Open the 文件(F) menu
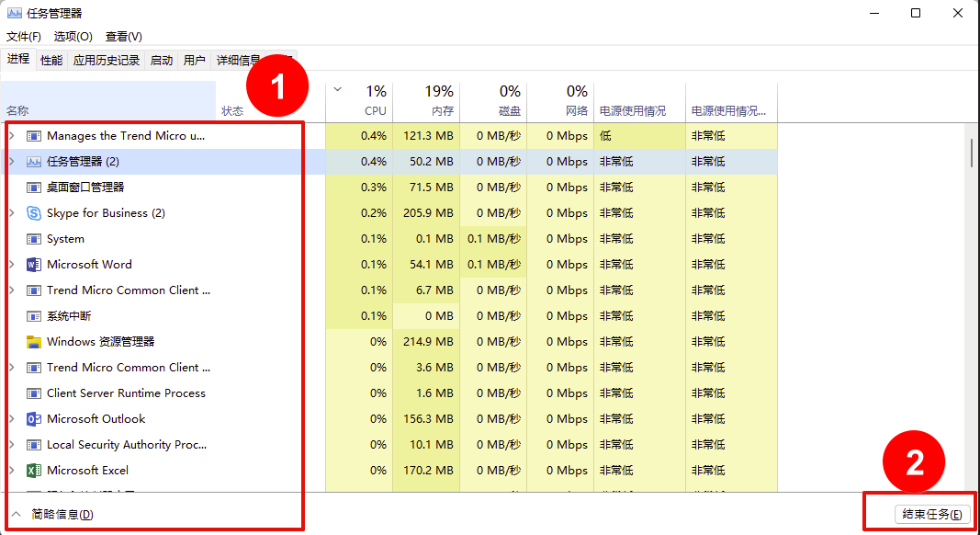The image size is (980, 535). [x=24, y=37]
